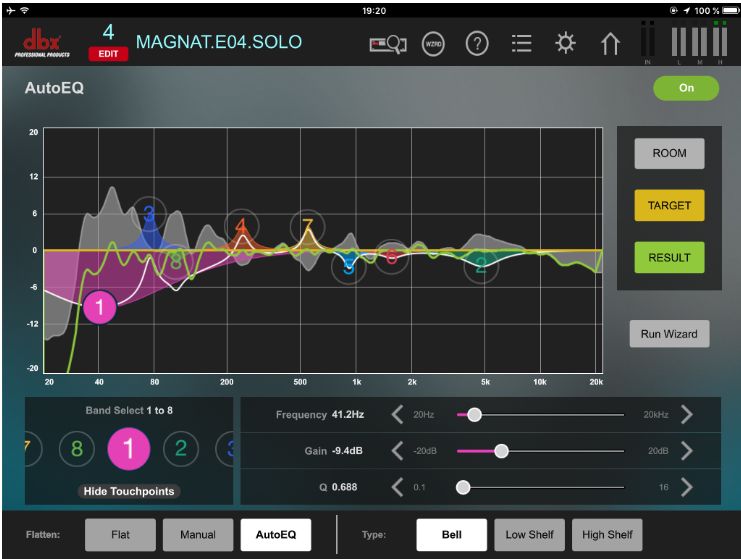Viewport: 741px width, 559px height.
Task: Increase Frequency with right chevron
Action: click(687, 415)
